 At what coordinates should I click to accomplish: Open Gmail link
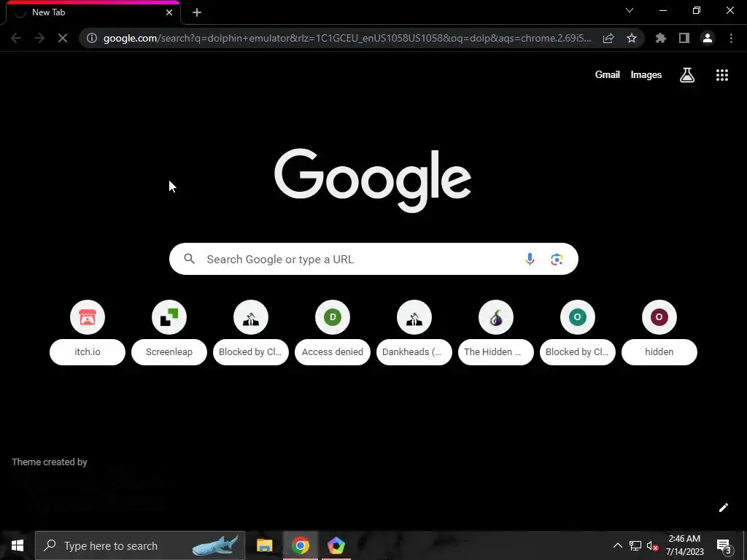[x=608, y=75]
